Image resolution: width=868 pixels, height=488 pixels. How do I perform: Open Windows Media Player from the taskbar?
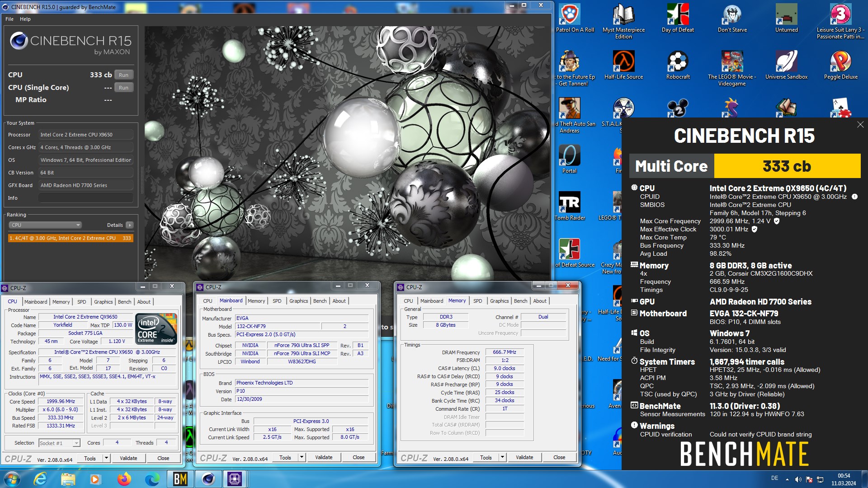95,479
